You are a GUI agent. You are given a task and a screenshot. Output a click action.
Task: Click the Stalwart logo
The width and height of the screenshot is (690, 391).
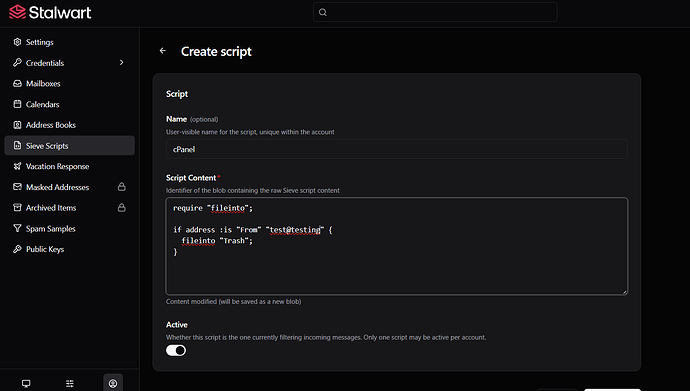[x=50, y=12]
